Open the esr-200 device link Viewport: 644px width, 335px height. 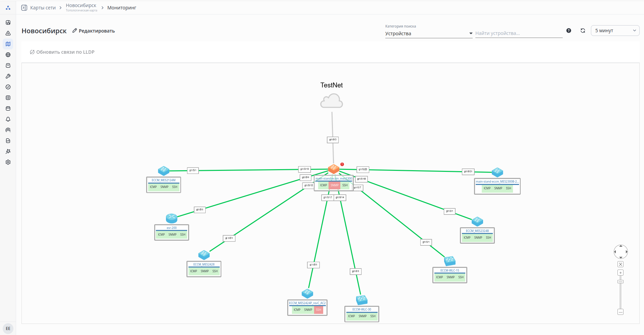pyautogui.click(x=172, y=228)
